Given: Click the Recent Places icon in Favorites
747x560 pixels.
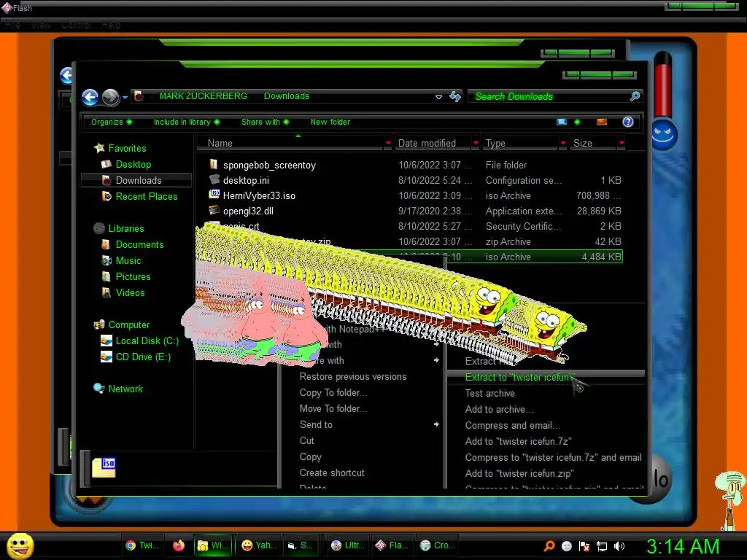Looking at the screenshot, I should click(x=107, y=196).
